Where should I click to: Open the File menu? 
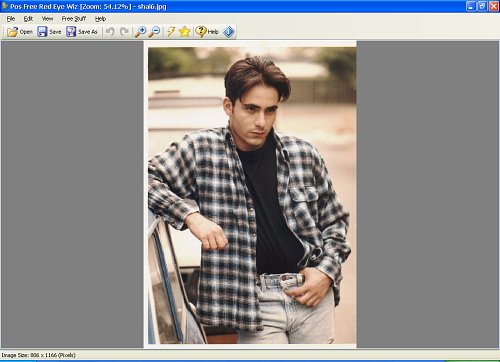coord(11,19)
